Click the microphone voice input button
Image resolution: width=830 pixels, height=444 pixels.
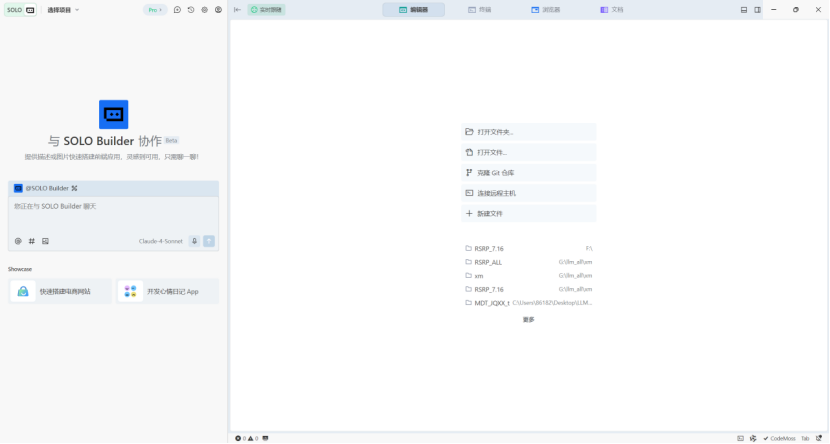point(194,241)
